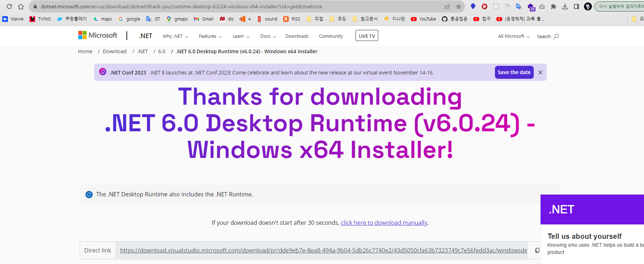Open the 컴구 YouTube bookmark
This screenshot has height=264, width=644.
coord(482,19)
